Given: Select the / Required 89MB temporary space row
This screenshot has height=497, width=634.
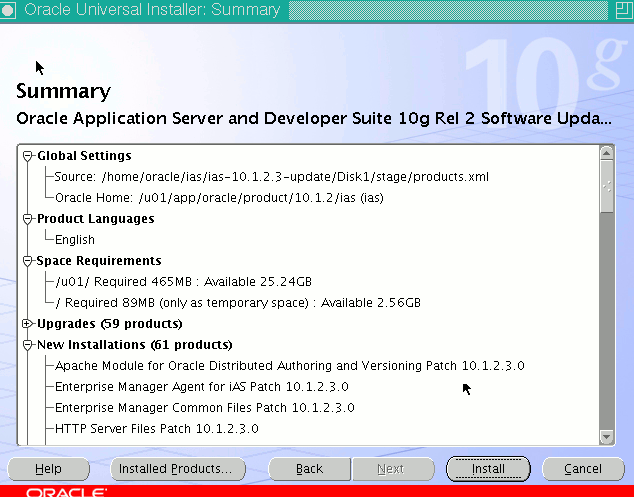Looking at the screenshot, I should pos(238,303).
